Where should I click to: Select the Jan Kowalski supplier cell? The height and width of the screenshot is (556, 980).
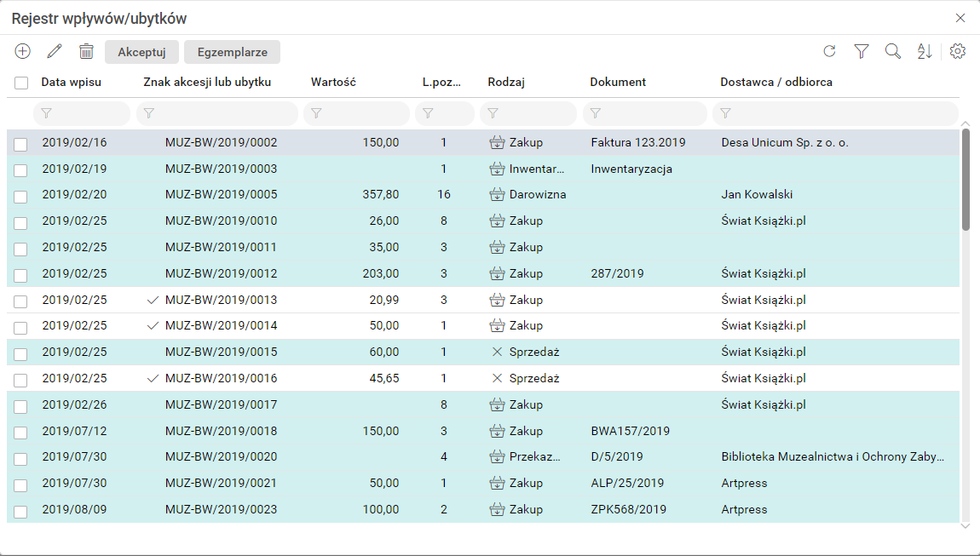[x=757, y=194]
